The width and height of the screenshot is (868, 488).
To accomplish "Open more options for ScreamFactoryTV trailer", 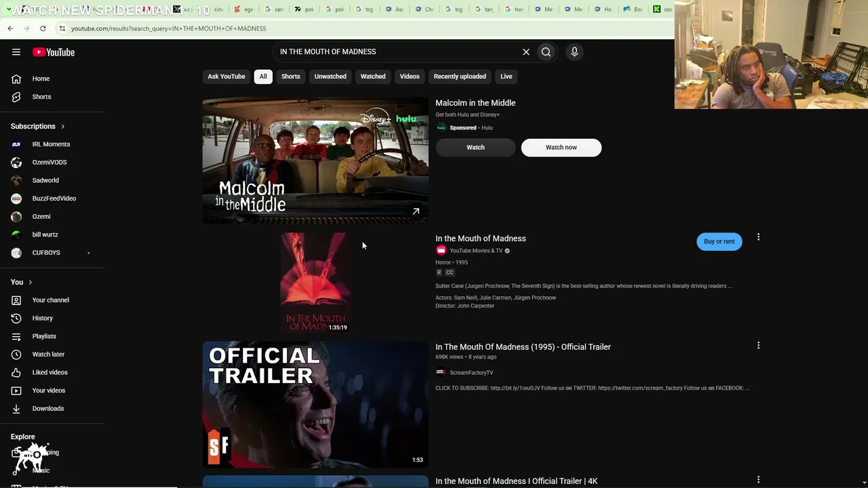I will tap(758, 346).
